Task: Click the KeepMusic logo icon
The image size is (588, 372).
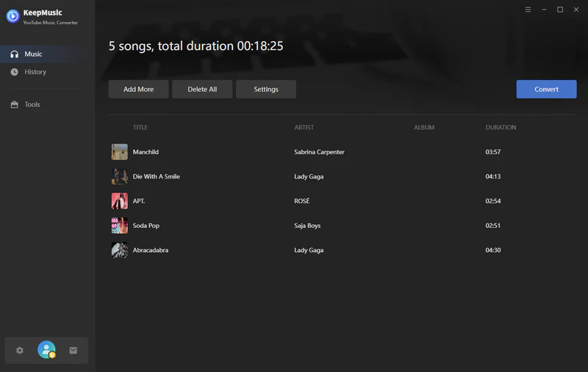Action: click(12, 16)
